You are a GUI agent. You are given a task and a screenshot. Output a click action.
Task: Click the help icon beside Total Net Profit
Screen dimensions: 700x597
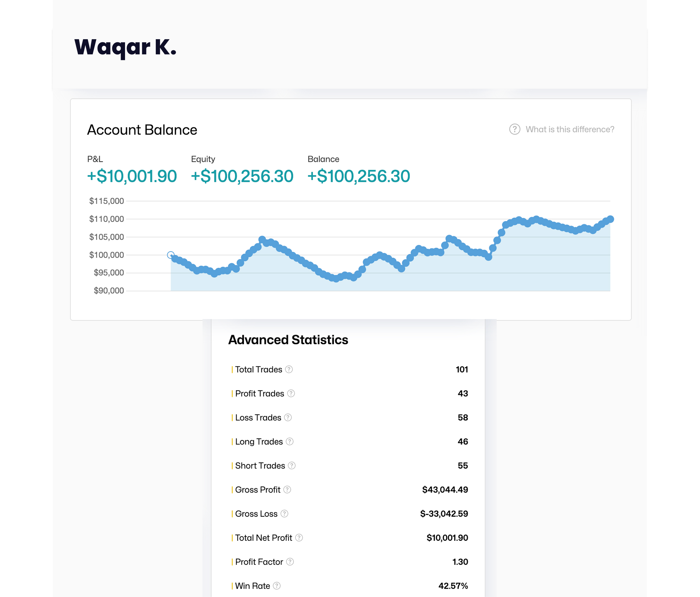pyautogui.click(x=299, y=538)
